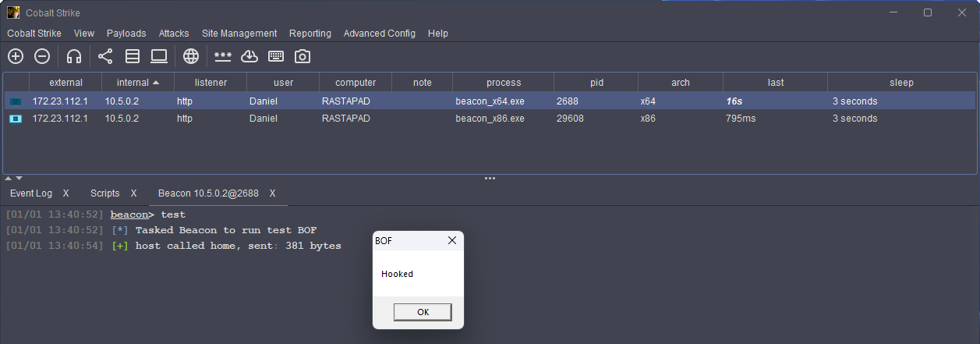Click the x64 beacon row computer icon

[16, 101]
